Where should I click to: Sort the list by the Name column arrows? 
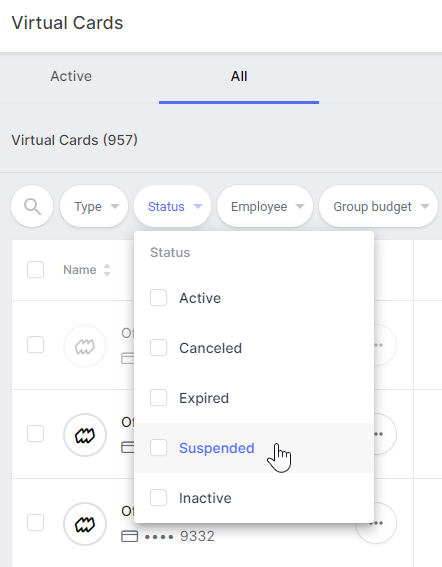click(107, 270)
